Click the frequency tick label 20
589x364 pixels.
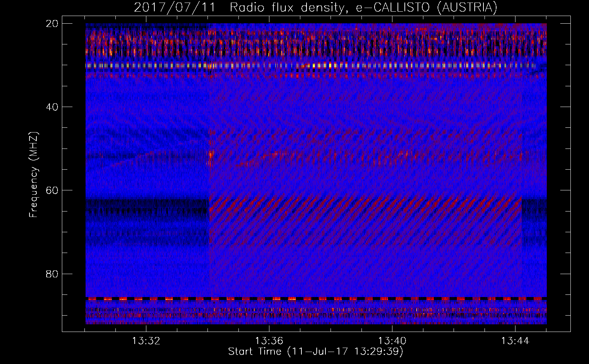tap(52, 24)
